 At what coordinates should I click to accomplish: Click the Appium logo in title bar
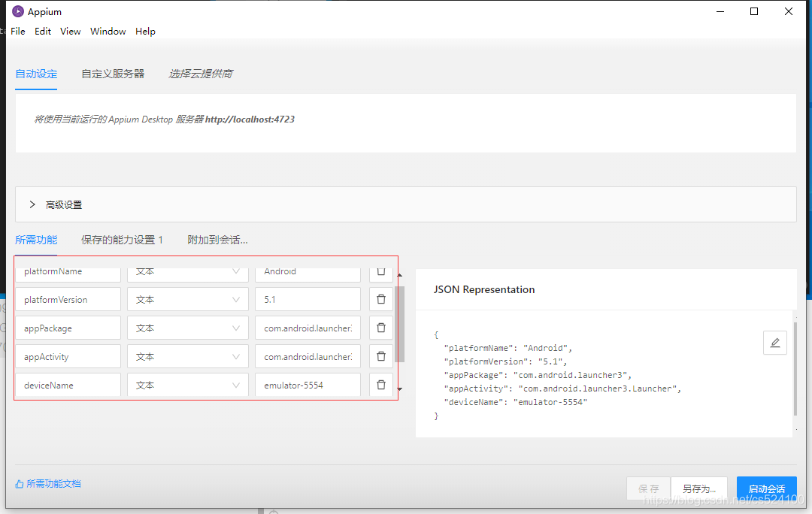(x=17, y=11)
